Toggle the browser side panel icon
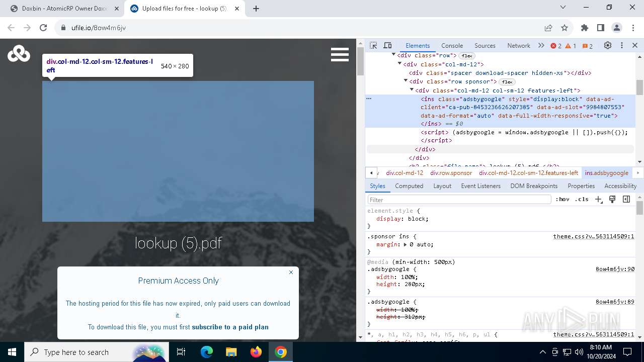This screenshot has height=362, width=644. [601, 28]
